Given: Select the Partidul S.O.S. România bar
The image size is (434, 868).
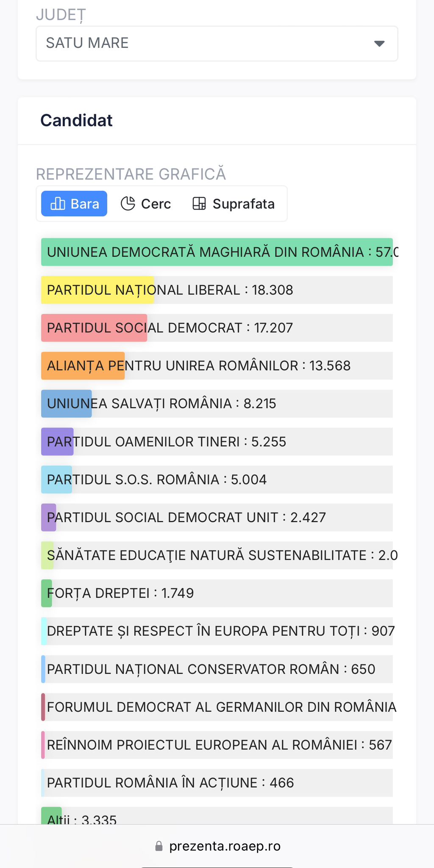Looking at the screenshot, I should [x=56, y=479].
